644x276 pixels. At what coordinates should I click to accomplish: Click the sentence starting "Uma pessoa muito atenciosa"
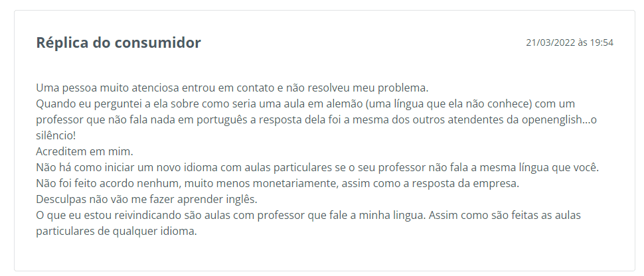[x=232, y=88]
